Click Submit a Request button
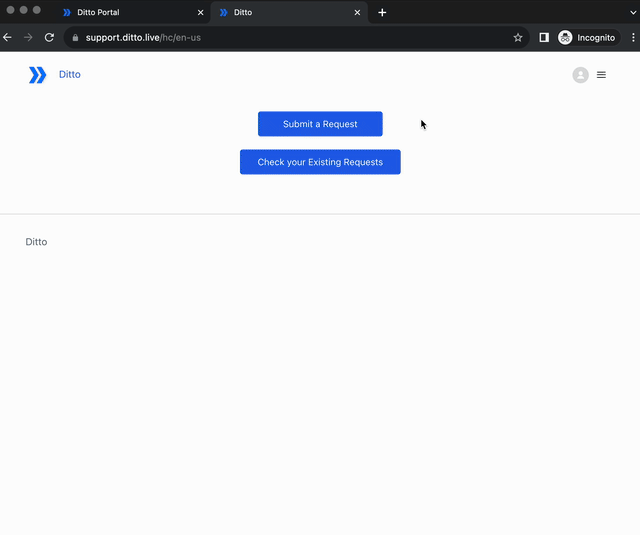640x535 pixels. click(320, 124)
